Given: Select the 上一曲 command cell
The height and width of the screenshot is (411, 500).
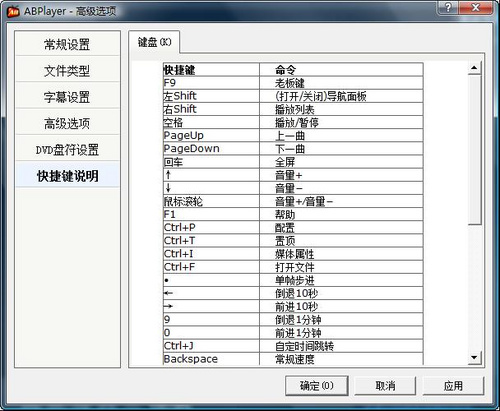Looking at the screenshot, I should point(341,136).
